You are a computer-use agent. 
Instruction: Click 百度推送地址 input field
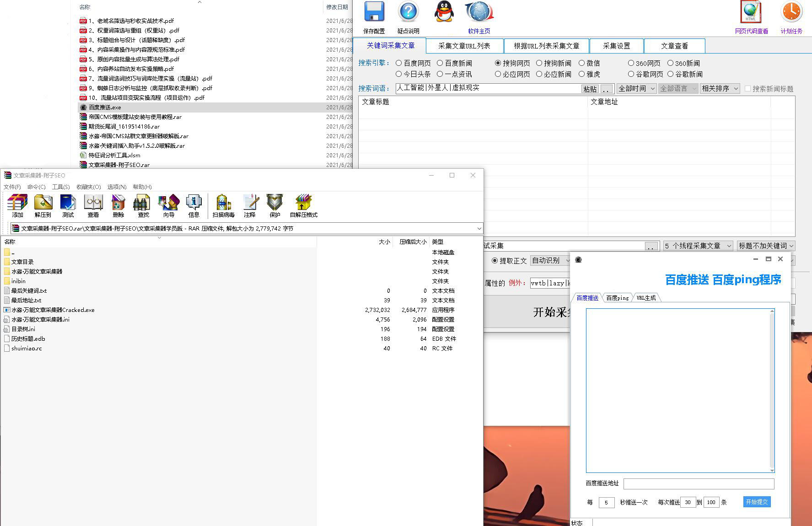tap(699, 483)
